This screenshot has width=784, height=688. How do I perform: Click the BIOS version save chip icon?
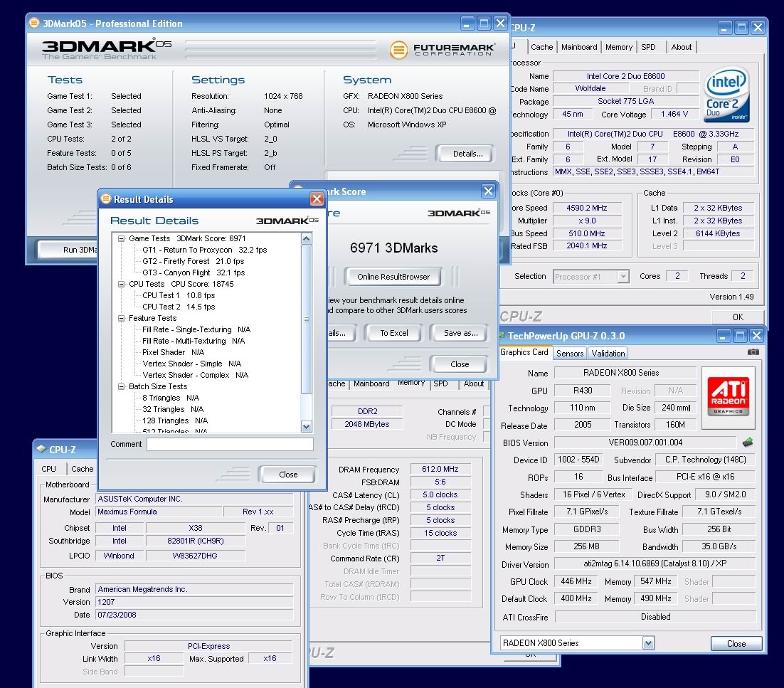[x=748, y=442]
